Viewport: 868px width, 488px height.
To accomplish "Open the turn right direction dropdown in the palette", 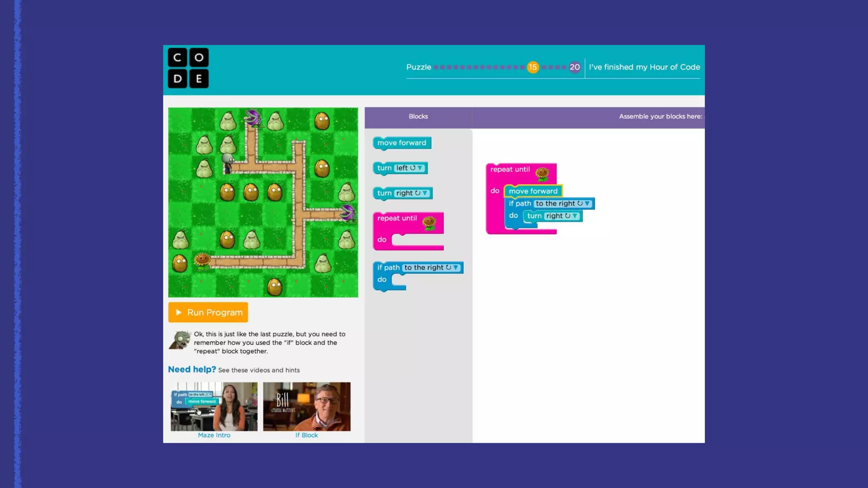I will click(425, 193).
